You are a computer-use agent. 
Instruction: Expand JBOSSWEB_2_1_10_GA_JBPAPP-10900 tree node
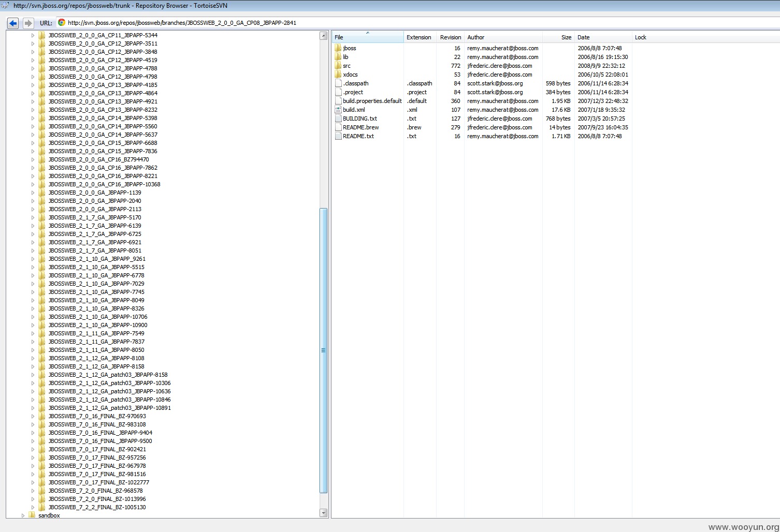click(x=33, y=325)
